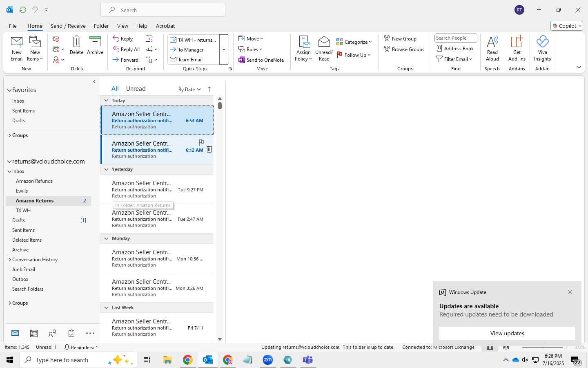Screen dimensions: 588x368
Task: Customize Quick Access Toolbar dropdown
Action: click(x=47, y=9)
